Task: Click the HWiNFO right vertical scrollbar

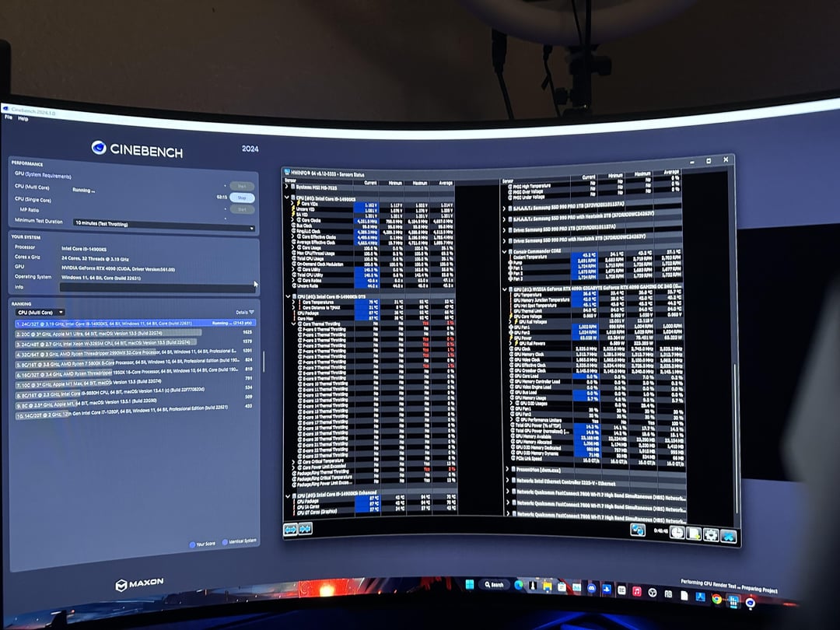Action: (x=736, y=439)
